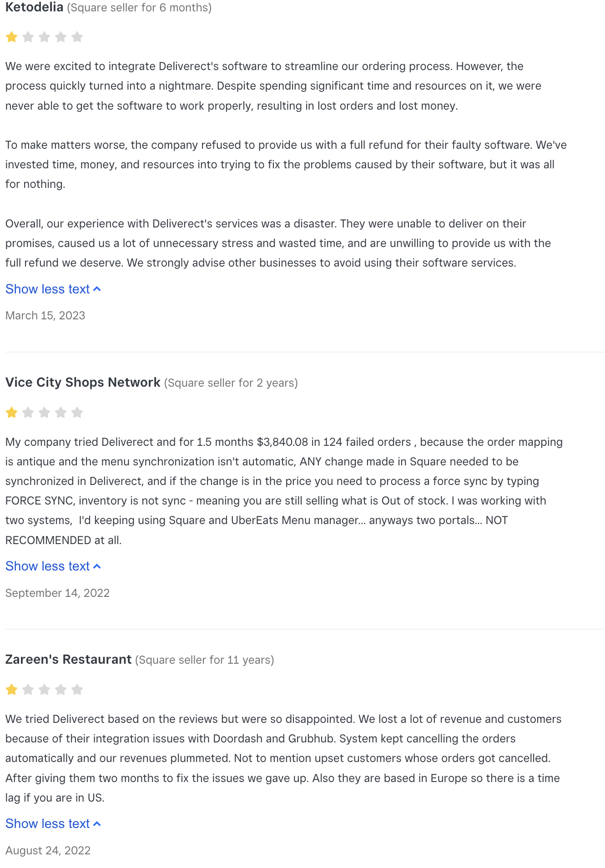Viewport: 605px width, 868px height.
Task: Click the fourth star in Ketodelia's rating
Action: coord(61,37)
